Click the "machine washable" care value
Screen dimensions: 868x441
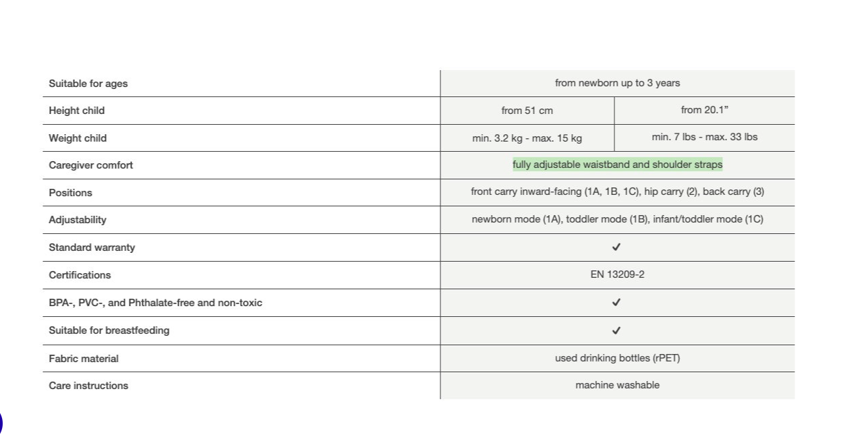(x=617, y=385)
